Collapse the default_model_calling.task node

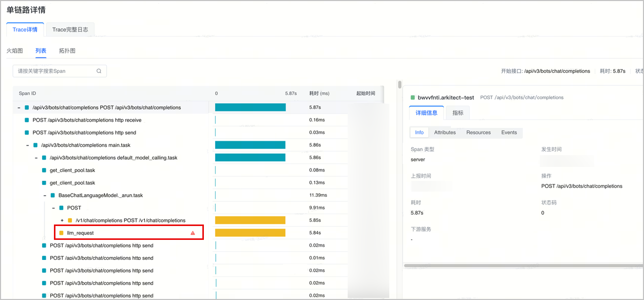coord(36,158)
